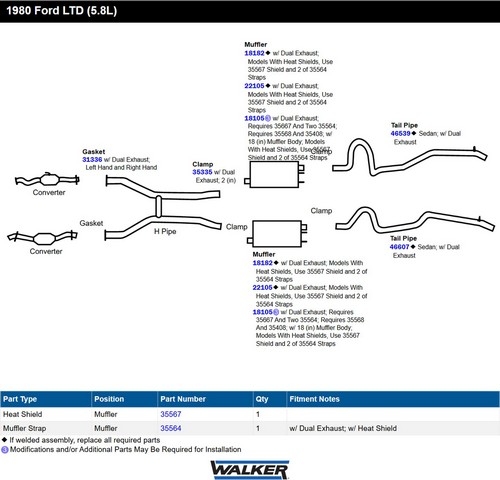Select the H Pipe drawing
This screenshot has height=480, width=500.
(163, 208)
